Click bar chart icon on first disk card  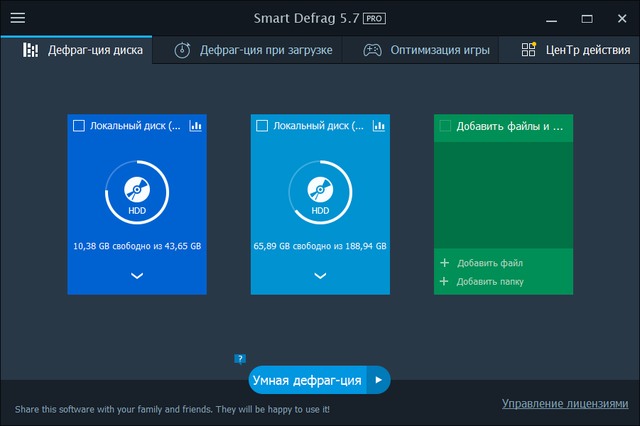pyautogui.click(x=195, y=126)
